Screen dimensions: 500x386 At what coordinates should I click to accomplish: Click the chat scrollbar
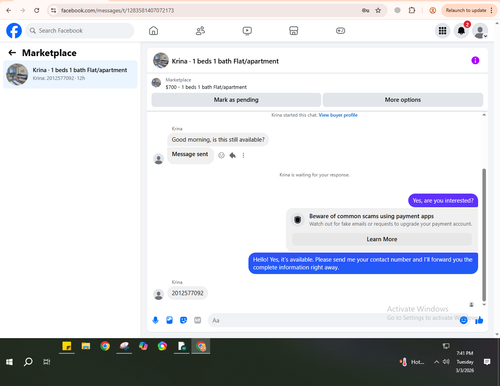484,235
